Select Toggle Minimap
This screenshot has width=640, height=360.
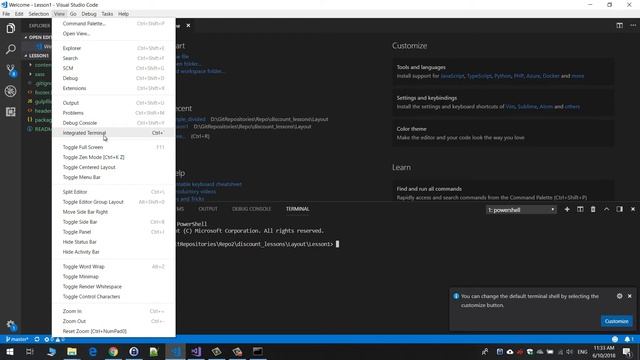(x=113, y=277)
